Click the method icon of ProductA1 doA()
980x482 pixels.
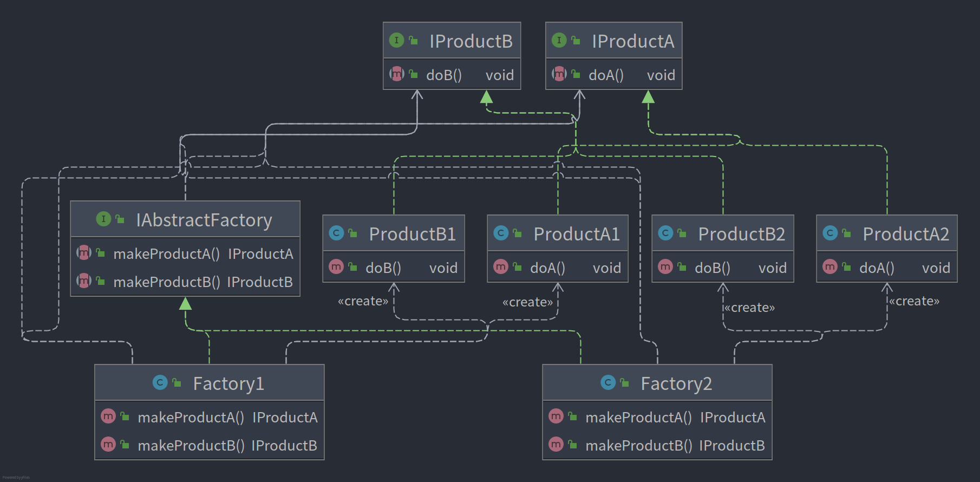pos(501,266)
